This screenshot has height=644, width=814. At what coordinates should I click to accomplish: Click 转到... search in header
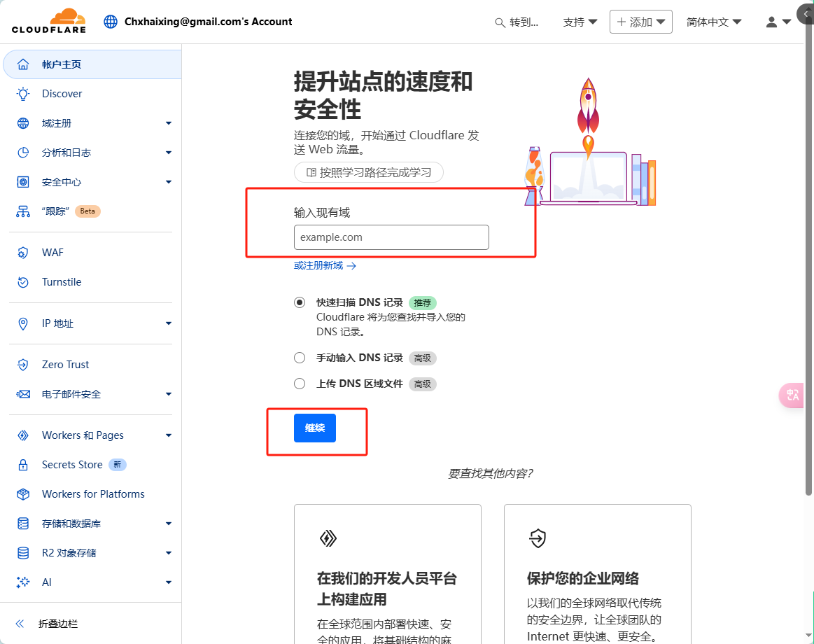coord(517,22)
